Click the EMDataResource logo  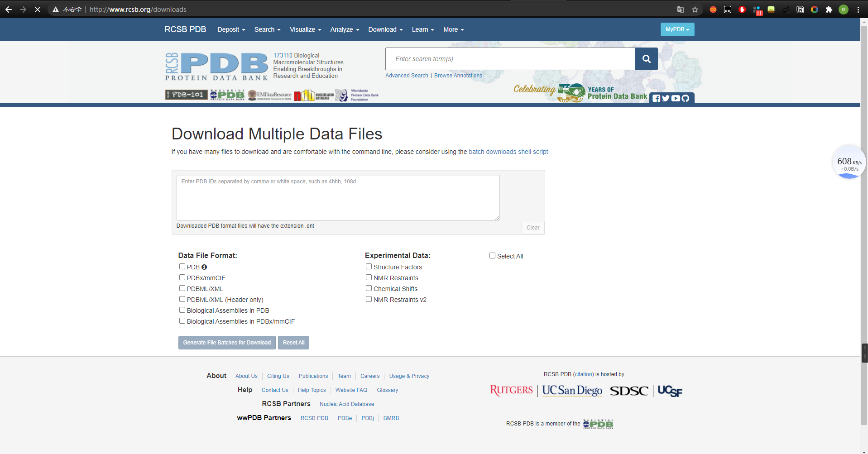click(269, 95)
